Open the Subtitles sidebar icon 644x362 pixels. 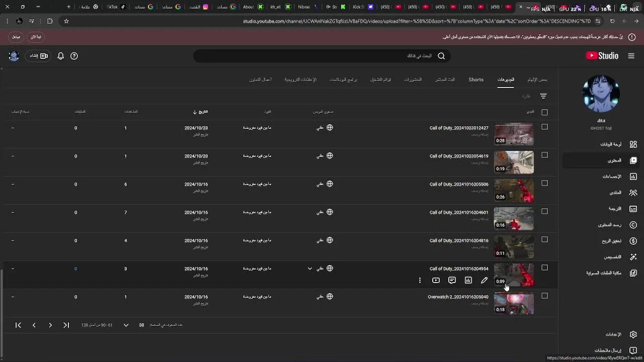[633, 209]
